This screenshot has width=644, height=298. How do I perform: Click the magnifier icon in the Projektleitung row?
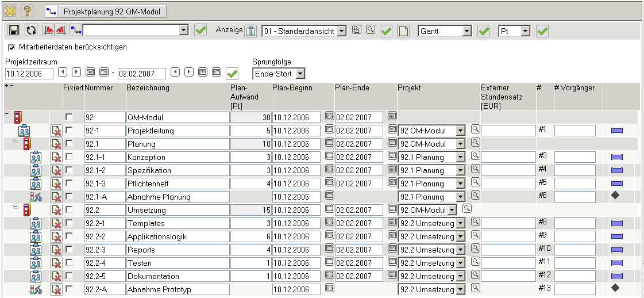475,129
